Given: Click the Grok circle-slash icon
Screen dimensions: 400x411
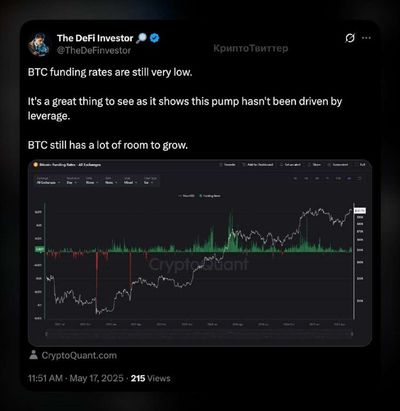Looking at the screenshot, I should tap(350, 38).
